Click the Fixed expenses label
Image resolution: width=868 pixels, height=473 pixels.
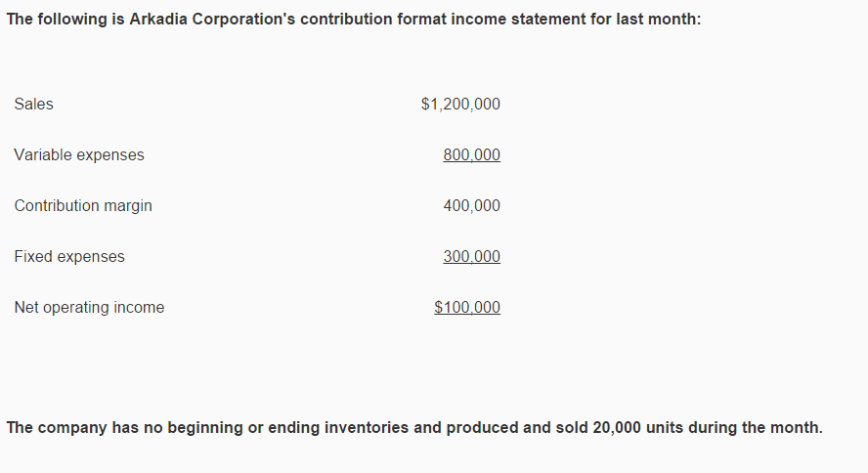point(69,257)
